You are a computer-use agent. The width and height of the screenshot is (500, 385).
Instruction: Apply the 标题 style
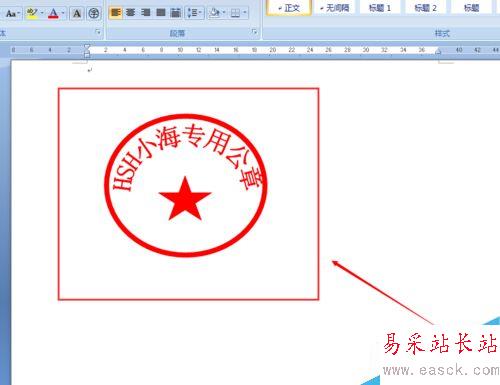471,7
